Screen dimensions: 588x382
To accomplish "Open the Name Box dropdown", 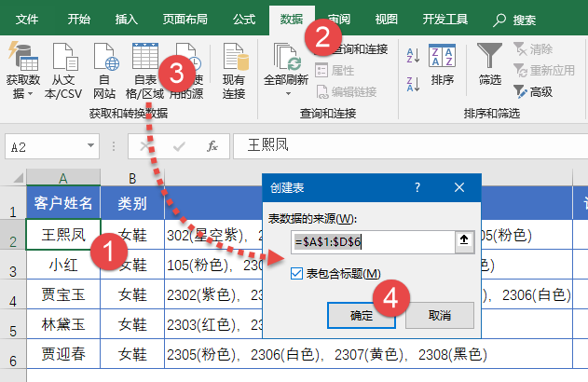I will coord(90,146).
